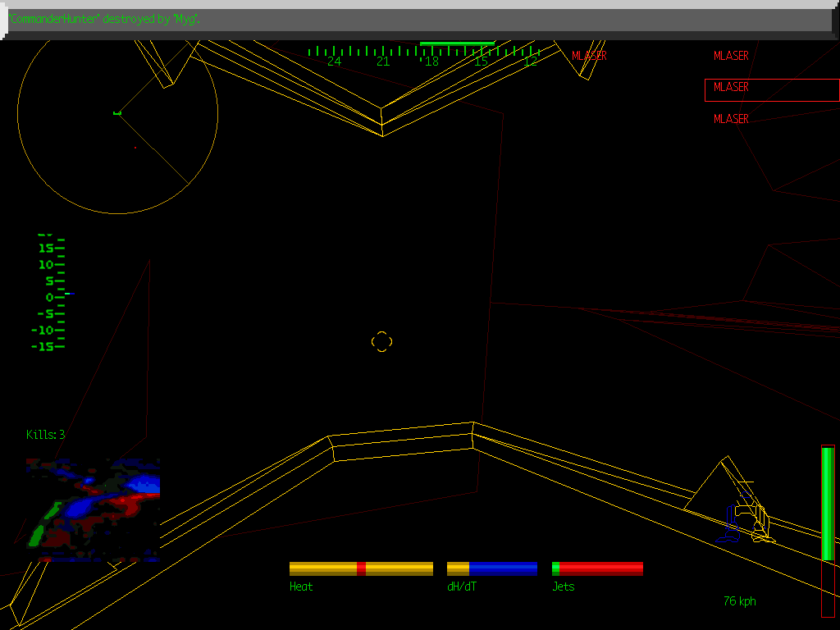Click the green heading bar above compass
This screenshot has height=630, width=840.
pyautogui.click(x=457, y=43)
